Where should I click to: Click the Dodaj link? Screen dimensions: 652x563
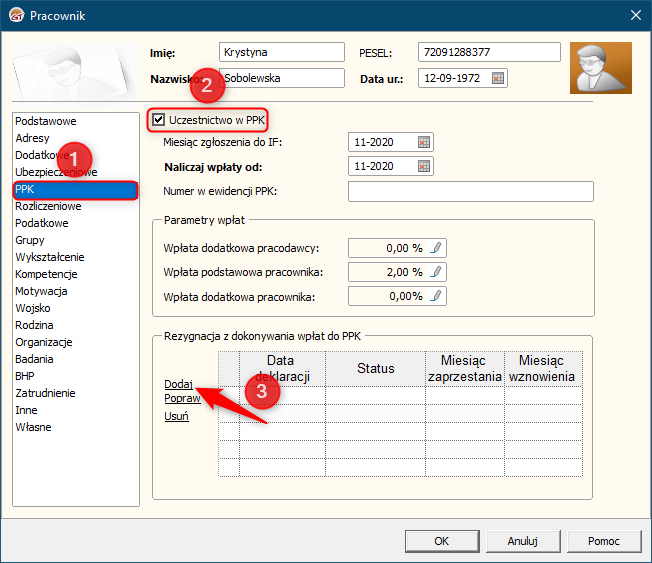(178, 383)
